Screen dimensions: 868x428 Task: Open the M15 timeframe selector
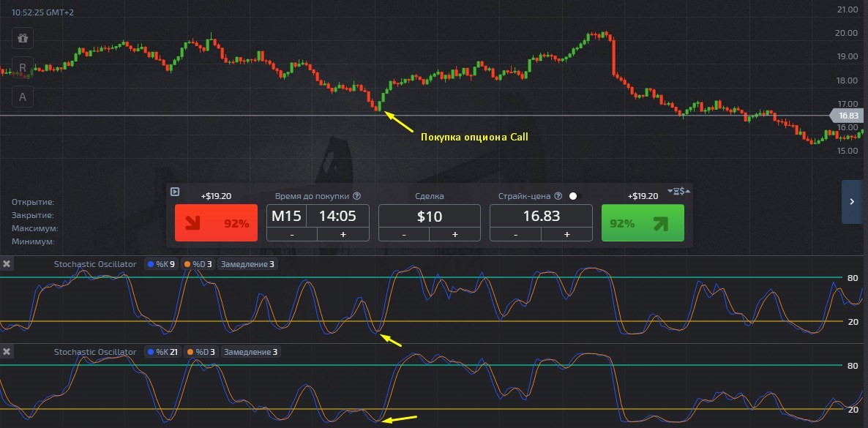pyautogui.click(x=286, y=216)
